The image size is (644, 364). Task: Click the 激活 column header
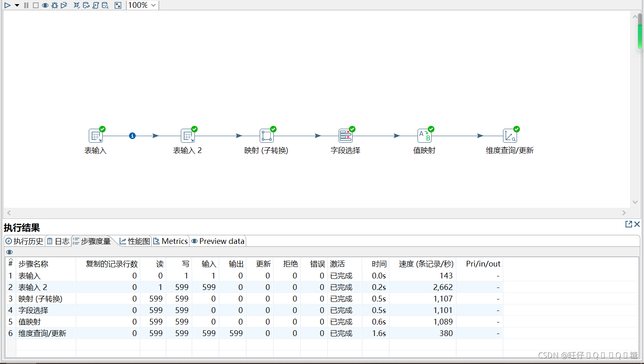click(345, 264)
